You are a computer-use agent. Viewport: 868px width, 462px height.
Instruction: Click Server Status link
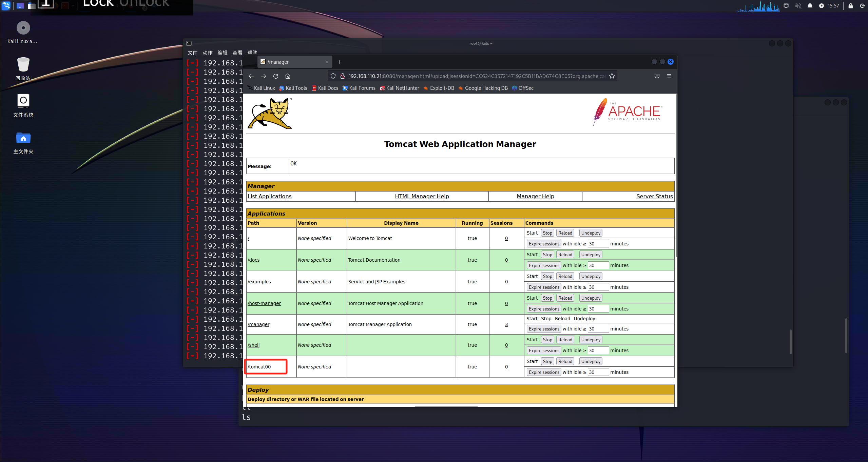pyautogui.click(x=654, y=196)
